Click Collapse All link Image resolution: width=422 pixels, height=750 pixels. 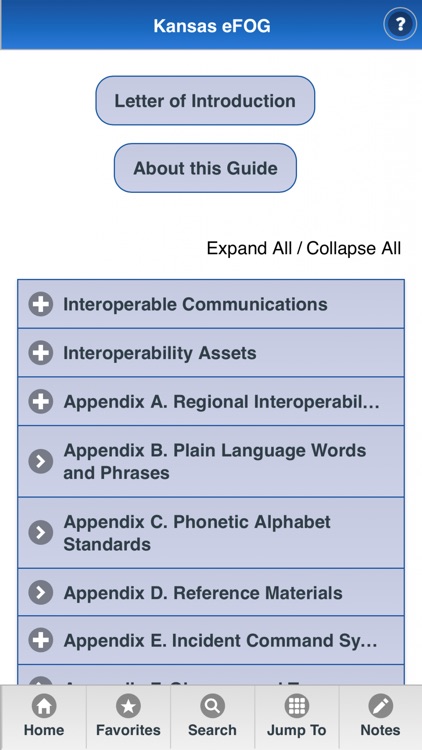[354, 248]
